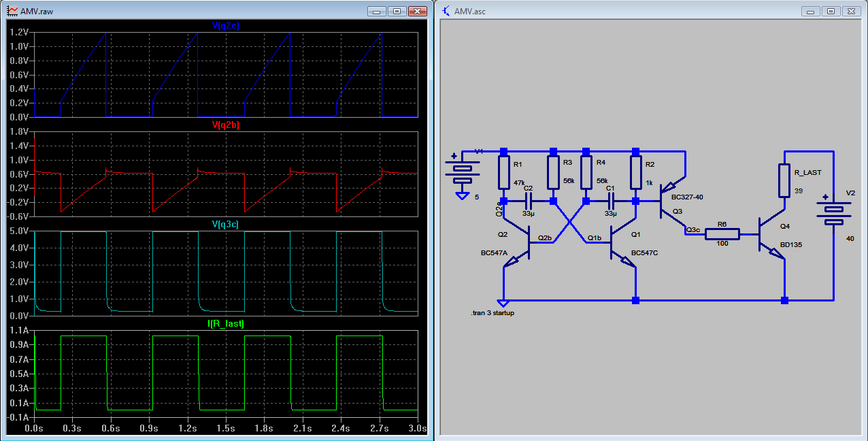Viewport: 868px width, 441px height.
Task: Click the '-0.1A' axis label in the I(R_last) pane
Action: click(18, 416)
